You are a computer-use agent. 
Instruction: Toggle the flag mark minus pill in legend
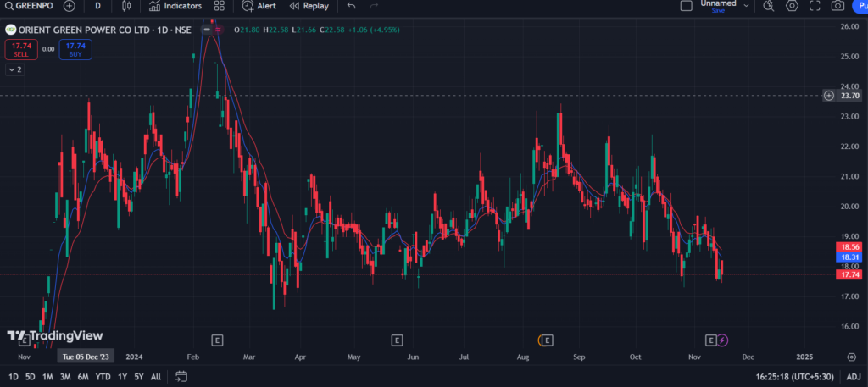coord(207,30)
